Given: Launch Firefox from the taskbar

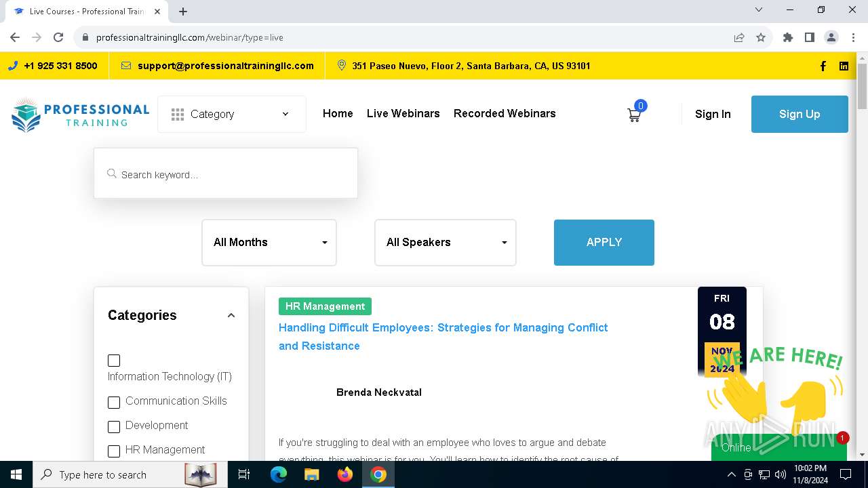Looking at the screenshot, I should point(345,474).
